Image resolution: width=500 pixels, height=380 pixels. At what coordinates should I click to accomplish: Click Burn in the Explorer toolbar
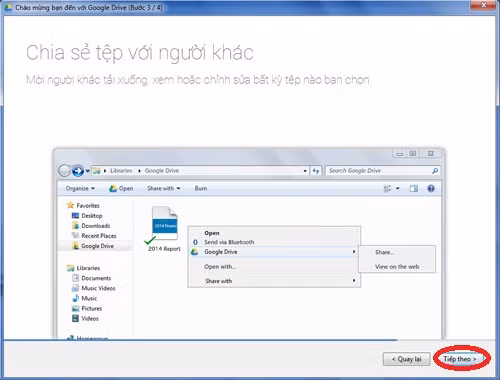(201, 188)
